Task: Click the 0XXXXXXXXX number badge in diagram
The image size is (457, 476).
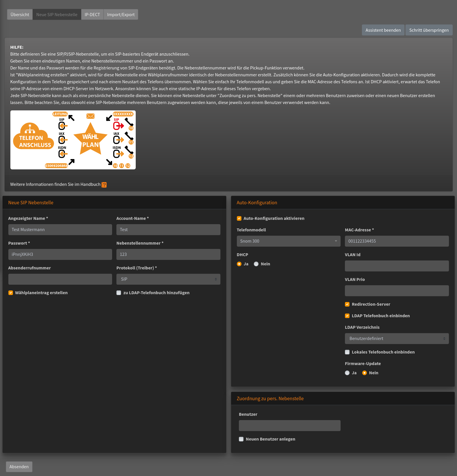Action: pyautogui.click(x=123, y=114)
